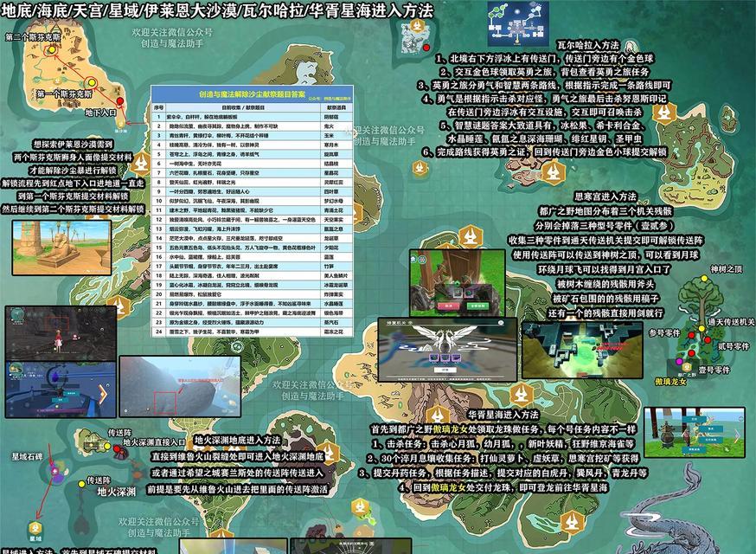756x554 pixels.
Task: Click the purple 星域石碑 marker
Action: point(55,471)
